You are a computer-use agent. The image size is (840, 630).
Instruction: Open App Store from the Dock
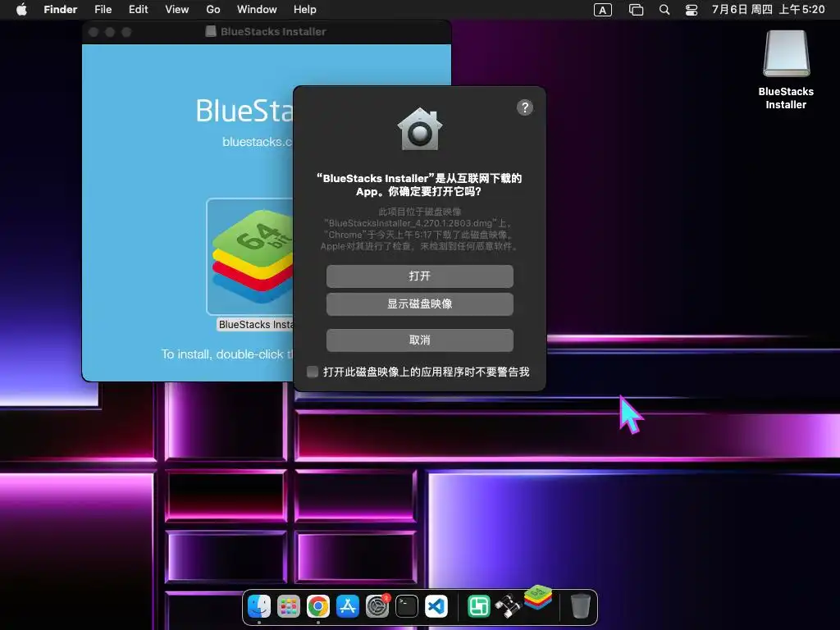click(348, 606)
